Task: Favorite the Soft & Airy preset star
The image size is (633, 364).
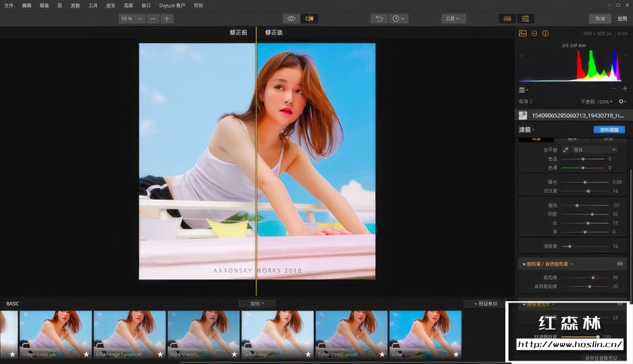Action: [x=308, y=355]
